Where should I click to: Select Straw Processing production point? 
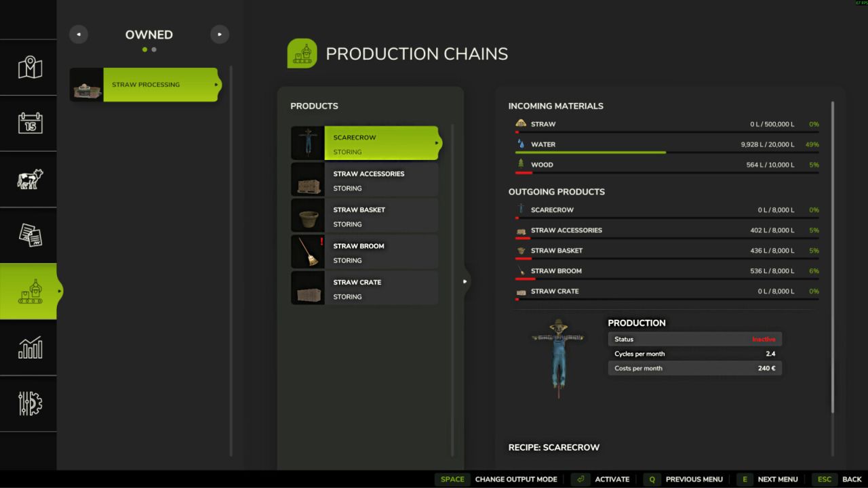point(146,85)
